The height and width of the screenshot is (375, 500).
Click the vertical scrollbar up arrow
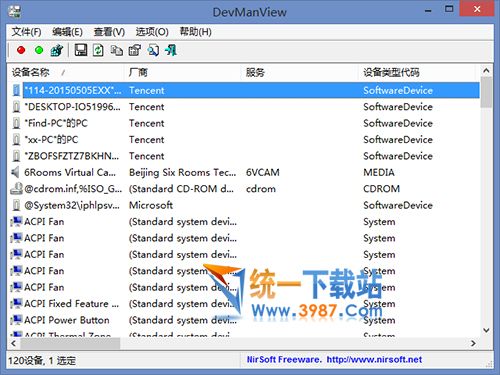point(486,71)
